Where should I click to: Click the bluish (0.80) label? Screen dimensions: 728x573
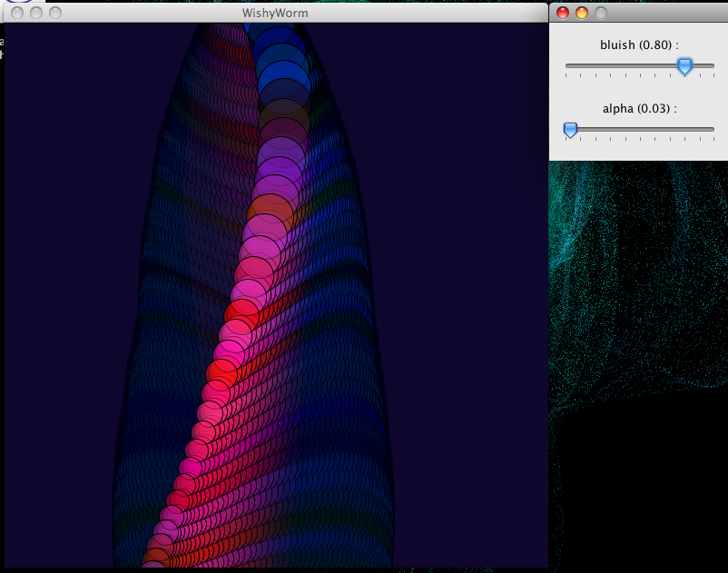[x=639, y=45]
